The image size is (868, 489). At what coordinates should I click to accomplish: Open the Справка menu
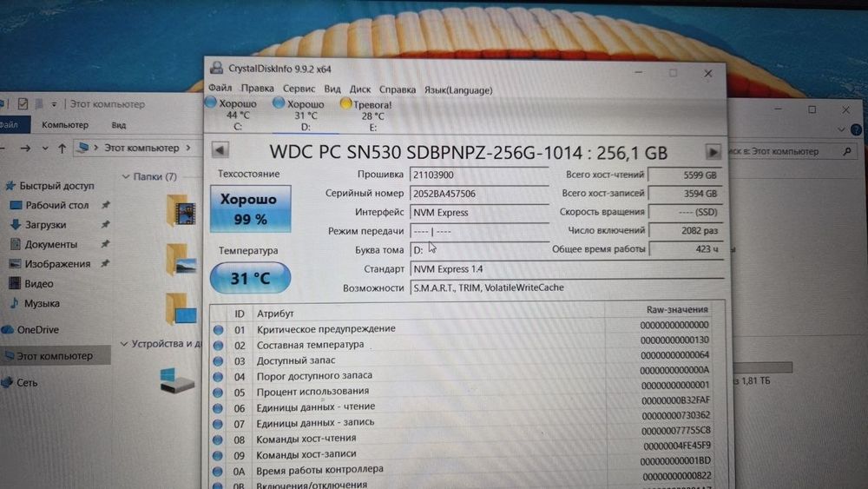pyautogui.click(x=397, y=89)
